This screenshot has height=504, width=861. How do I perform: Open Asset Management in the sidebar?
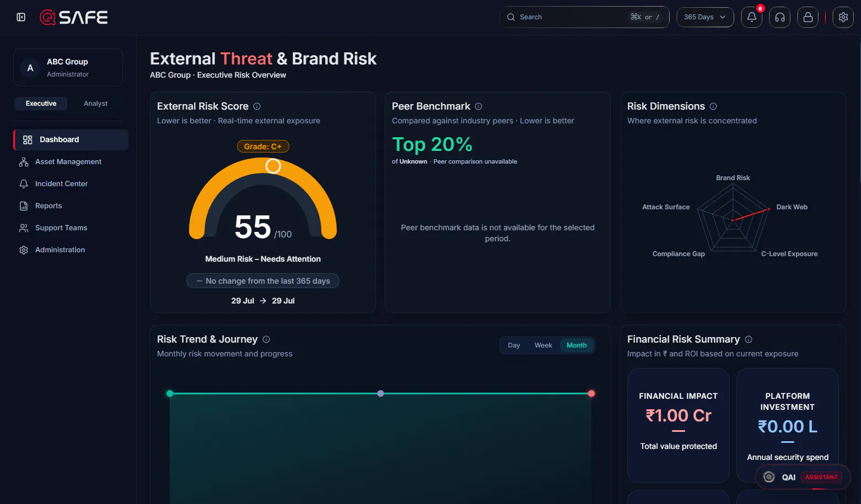click(x=71, y=162)
